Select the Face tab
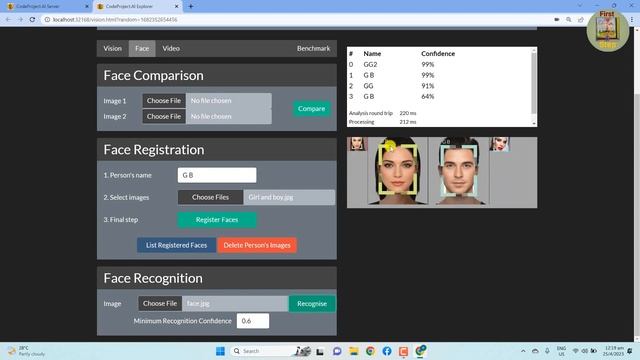Image resolution: width=640 pixels, height=360 pixels. 142,48
